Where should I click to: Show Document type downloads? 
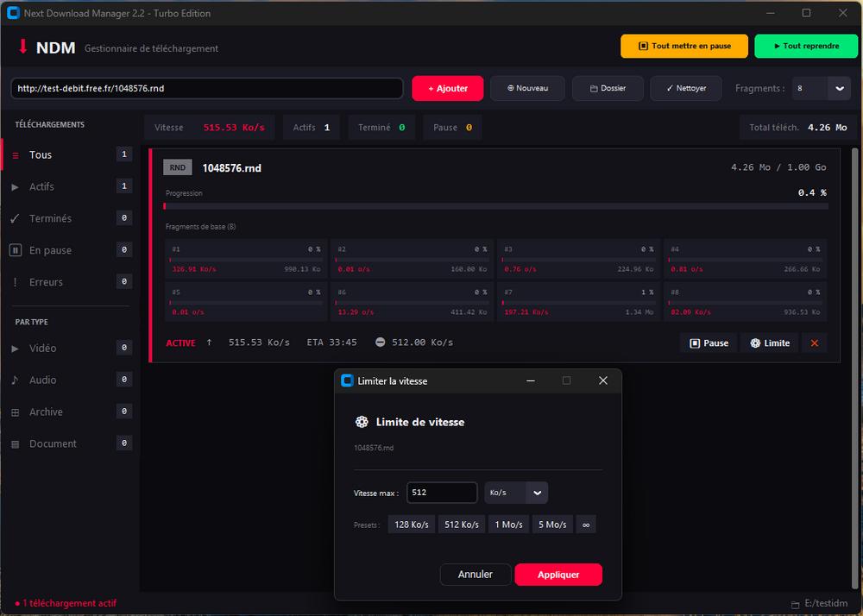click(71, 443)
